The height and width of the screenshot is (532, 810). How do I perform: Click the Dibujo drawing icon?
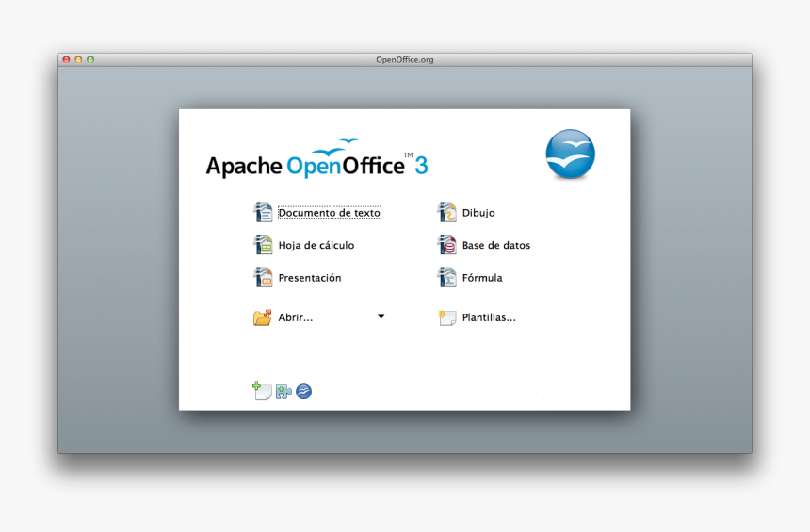[x=446, y=212]
